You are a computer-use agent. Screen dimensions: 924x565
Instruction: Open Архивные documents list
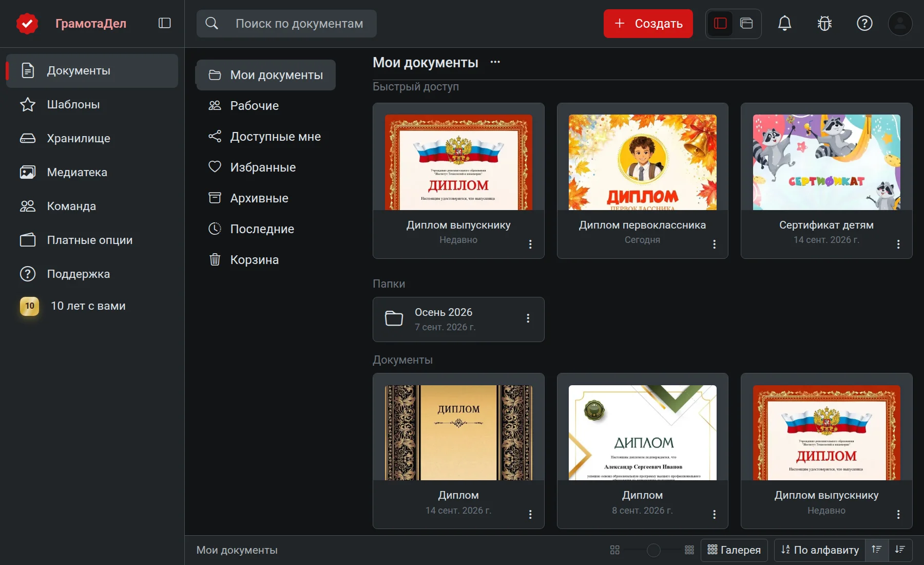[x=266, y=198]
